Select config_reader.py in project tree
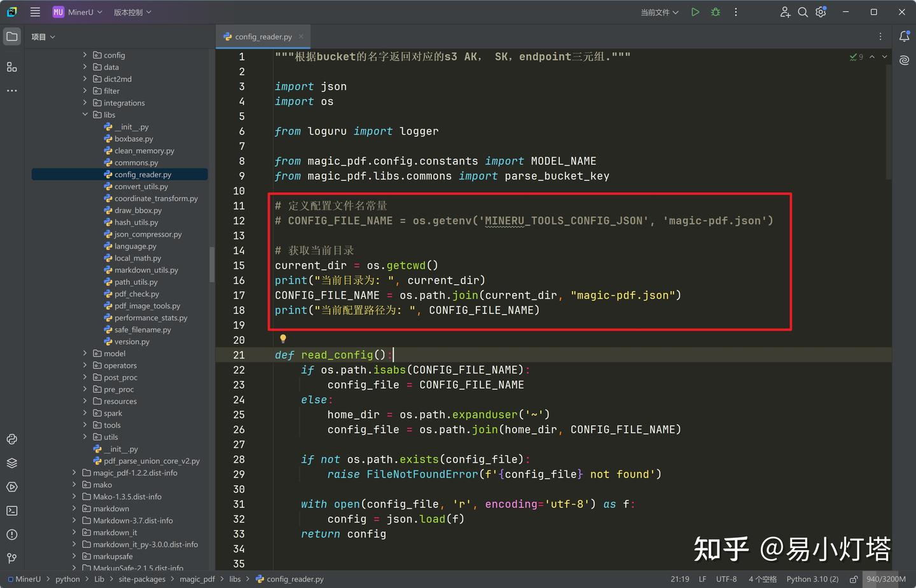This screenshot has height=588, width=916. pyautogui.click(x=120, y=174)
